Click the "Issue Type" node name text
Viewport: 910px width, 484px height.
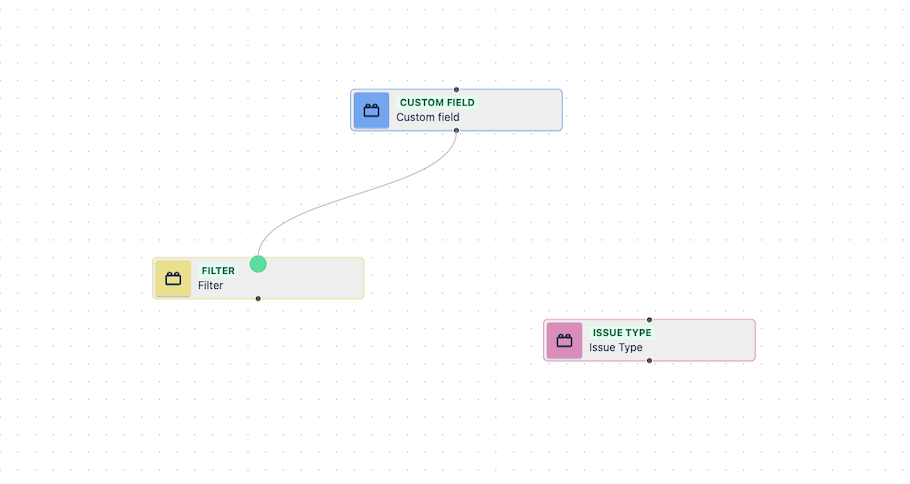pyautogui.click(x=615, y=347)
